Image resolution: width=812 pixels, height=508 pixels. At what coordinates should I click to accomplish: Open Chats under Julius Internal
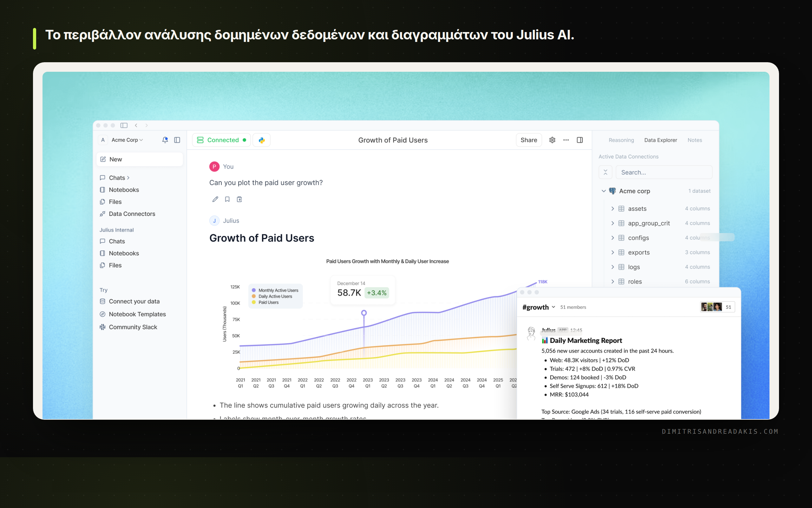[117, 241]
